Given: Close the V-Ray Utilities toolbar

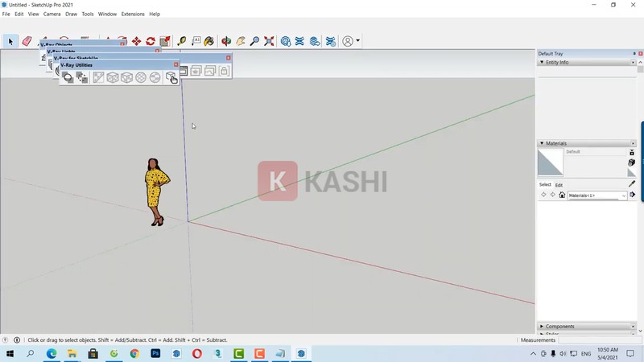Looking at the screenshot, I should tap(176, 64).
